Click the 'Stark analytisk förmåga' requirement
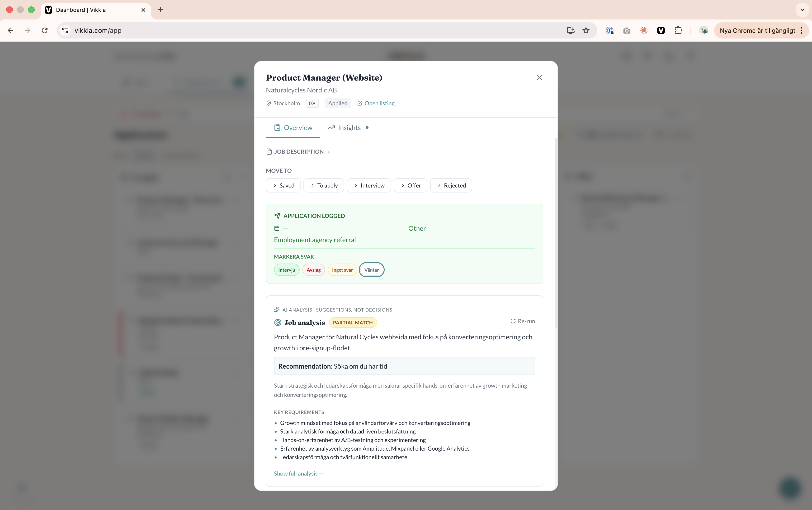Screen dimensions: 812x510 pyautogui.click(x=348, y=431)
